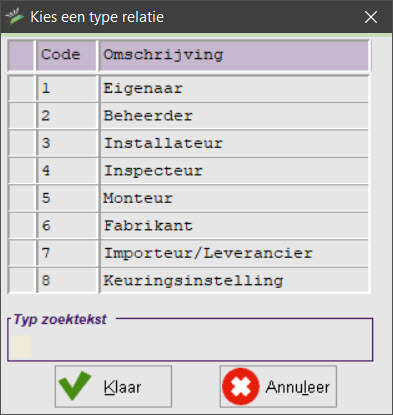393x415 pixels.
Task: Click the Omschrijving column header
Action: [x=235, y=55]
